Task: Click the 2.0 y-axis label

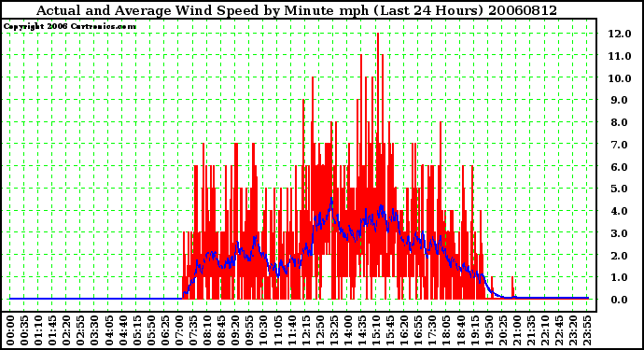Action: pyautogui.click(x=620, y=256)
